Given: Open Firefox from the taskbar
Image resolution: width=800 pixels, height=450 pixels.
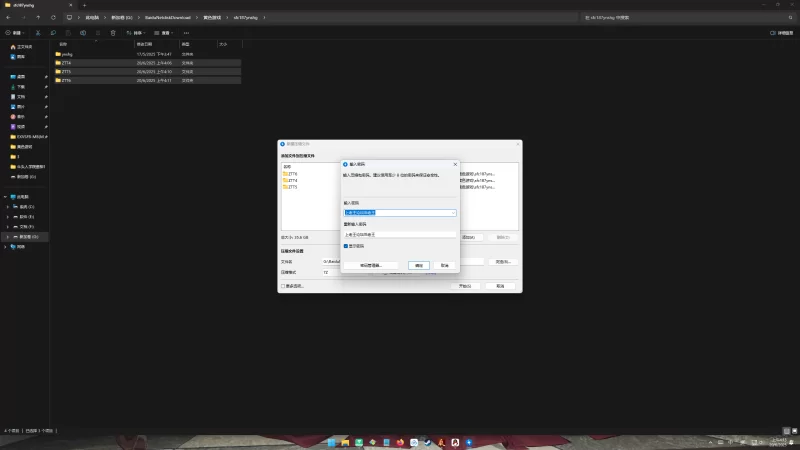Looking at the screenshot, I should coord(400,442).
